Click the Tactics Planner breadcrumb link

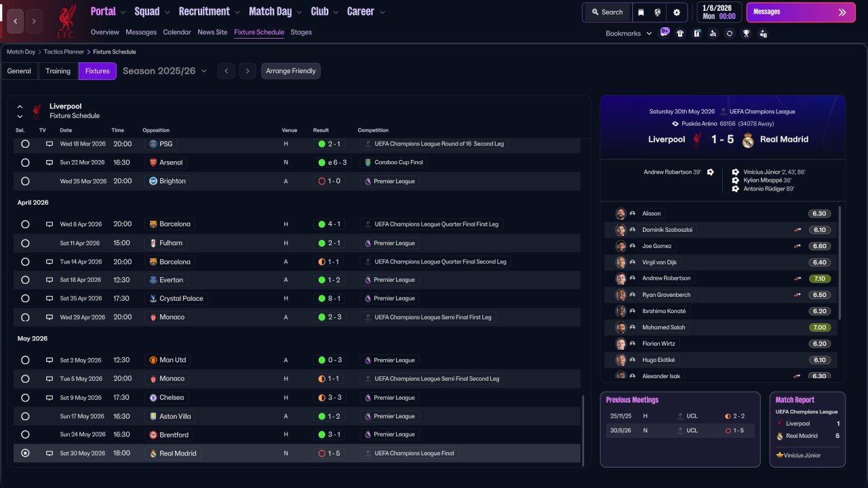[x=64, y=52]
